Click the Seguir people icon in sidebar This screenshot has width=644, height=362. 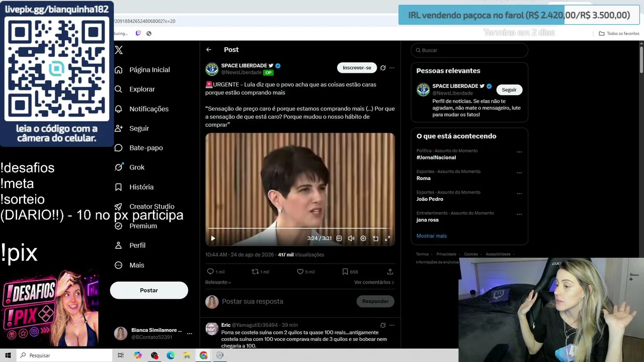[119, 128]
